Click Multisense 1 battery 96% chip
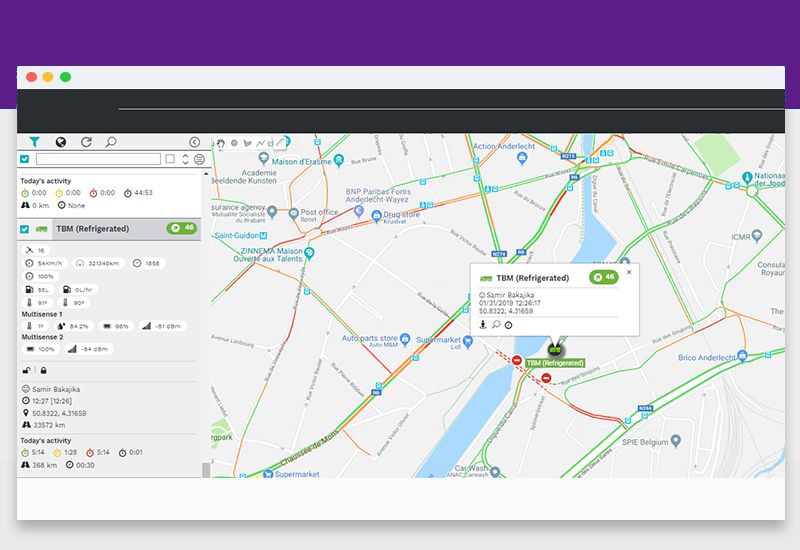This screenshot has width=800, height=550. 116,326
